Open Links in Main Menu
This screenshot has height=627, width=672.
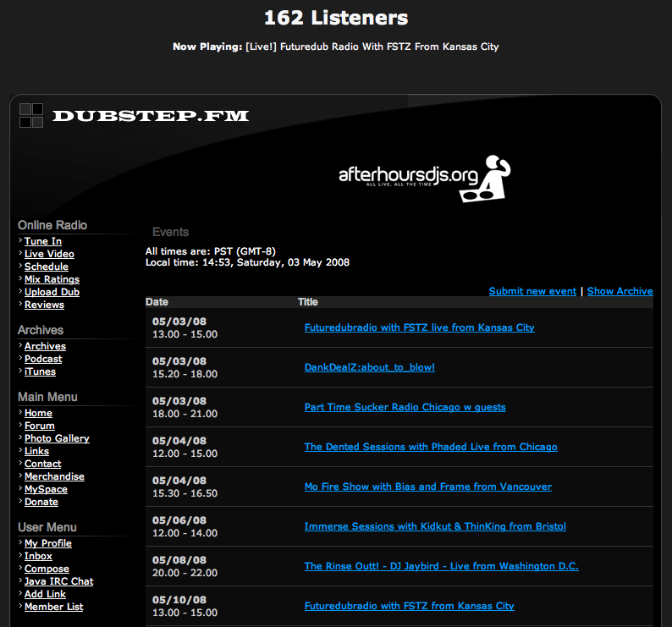(x=36, y=451)
